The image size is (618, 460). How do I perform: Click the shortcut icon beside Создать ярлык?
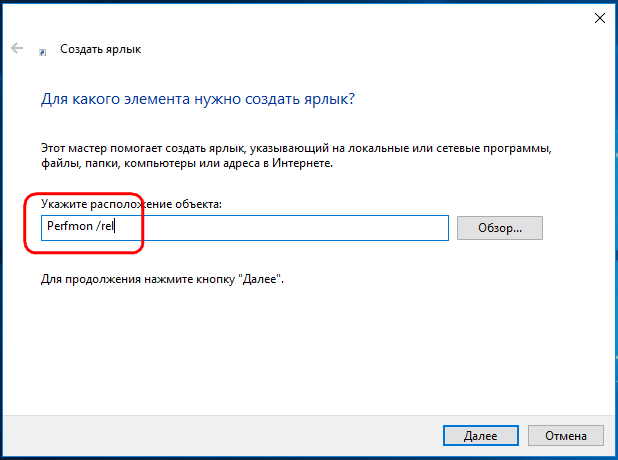point(42,52)
